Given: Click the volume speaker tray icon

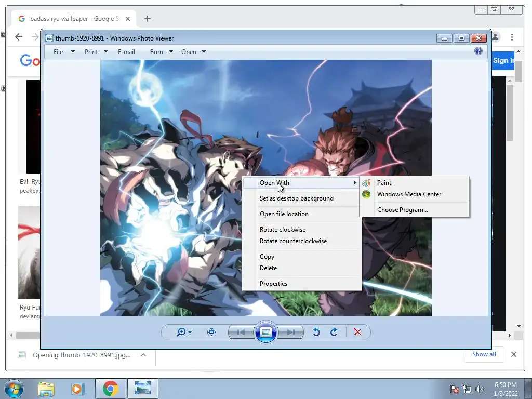Looking at the screenshot, I should (480, 389).
